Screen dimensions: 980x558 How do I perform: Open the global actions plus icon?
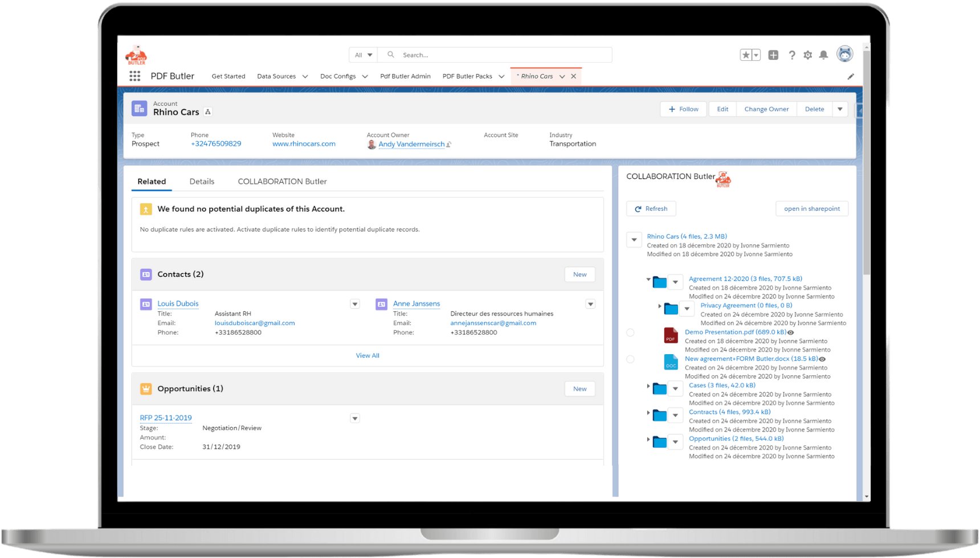click(773, 55)
